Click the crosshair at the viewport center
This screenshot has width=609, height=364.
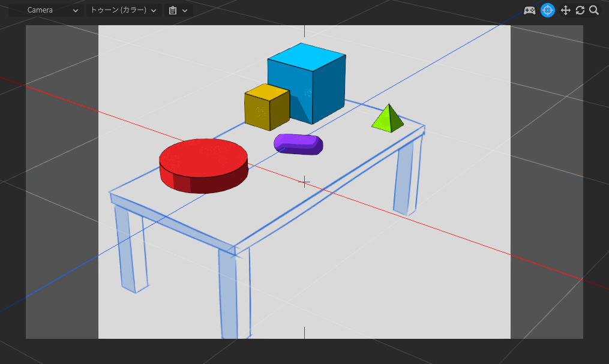[x=304, y=182]
